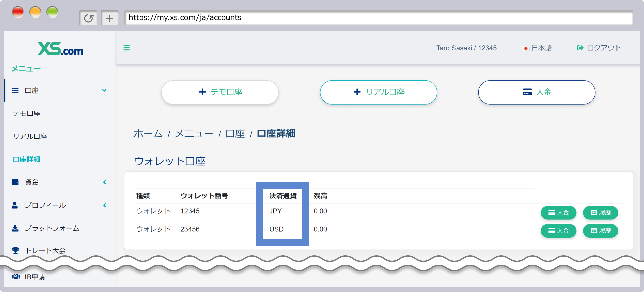
Task: Click the download icon beside プラットフォーム
Action: point(15,228)
